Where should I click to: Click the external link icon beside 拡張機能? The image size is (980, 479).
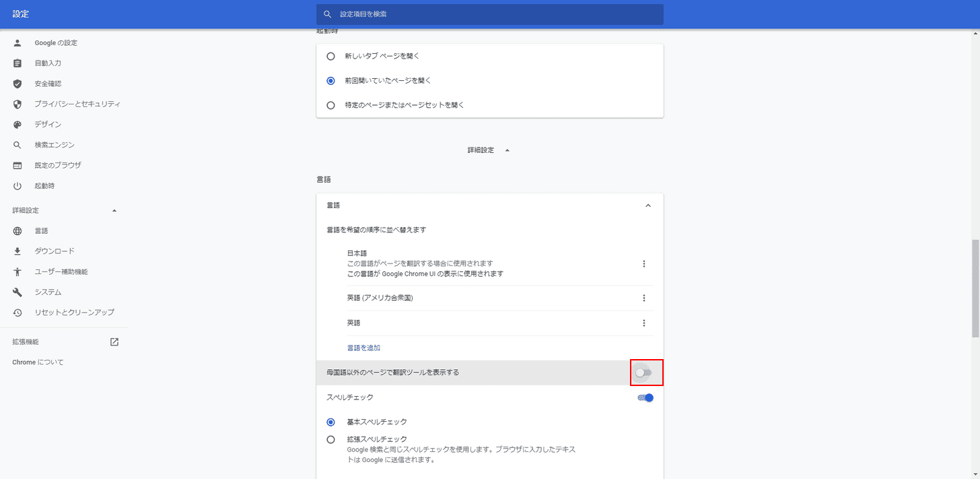(114, 342)
